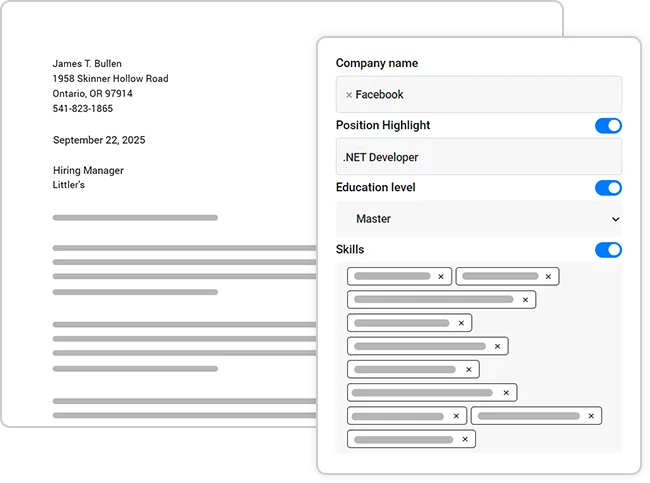Delete the last skill tag at bottom

coord(464,439)
